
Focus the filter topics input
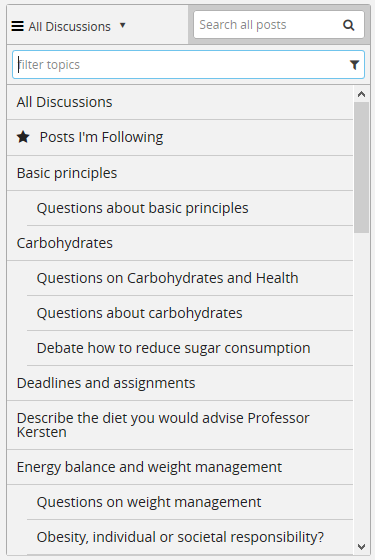coord(182,65)
